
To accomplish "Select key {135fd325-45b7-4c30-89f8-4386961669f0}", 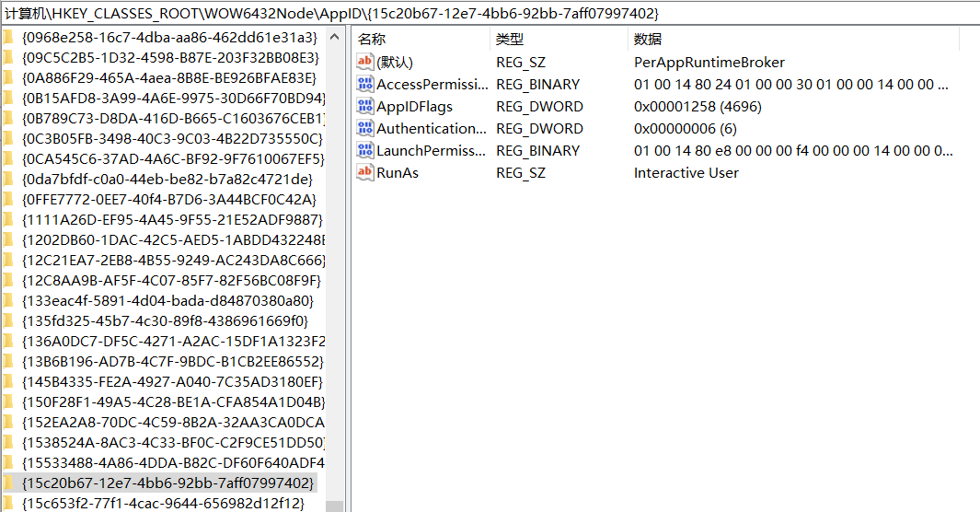I will click(x=165, y=320).
